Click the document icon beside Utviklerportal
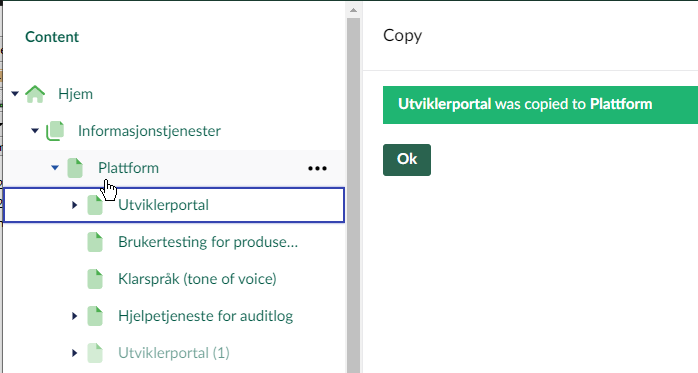698x373 pixels. [95, 205]
